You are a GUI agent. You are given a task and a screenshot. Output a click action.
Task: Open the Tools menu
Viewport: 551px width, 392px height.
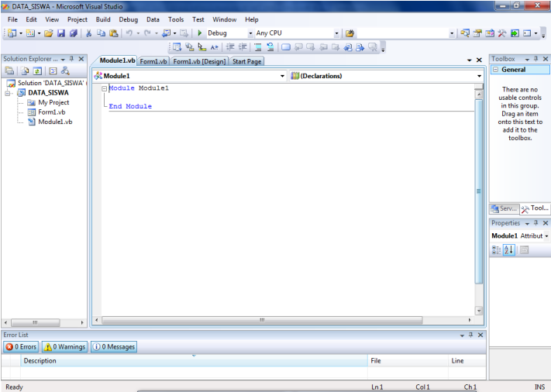176,19
